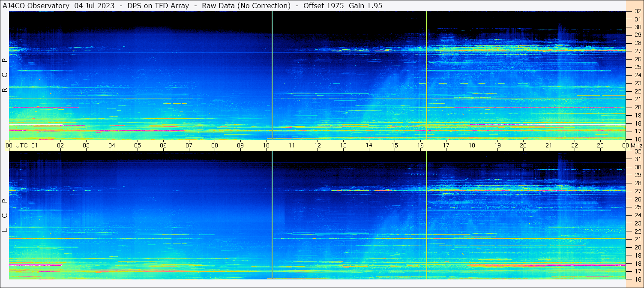Click the RCP panel marker line after 10 UTC
This screenshot has width=644, height=288.
pos(272,75)
